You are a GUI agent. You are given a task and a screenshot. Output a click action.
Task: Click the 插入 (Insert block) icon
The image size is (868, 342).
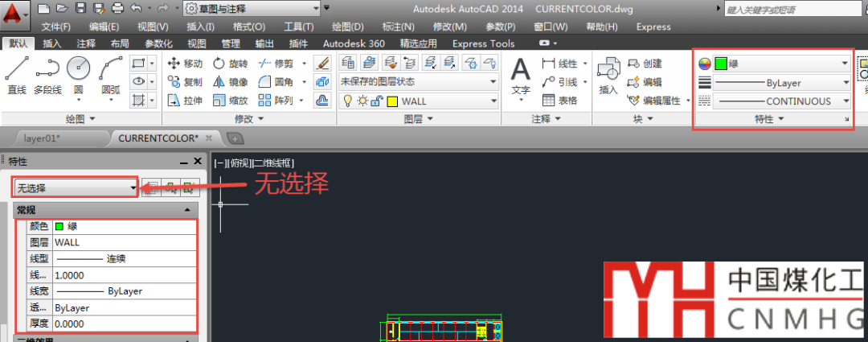point(608,74)
